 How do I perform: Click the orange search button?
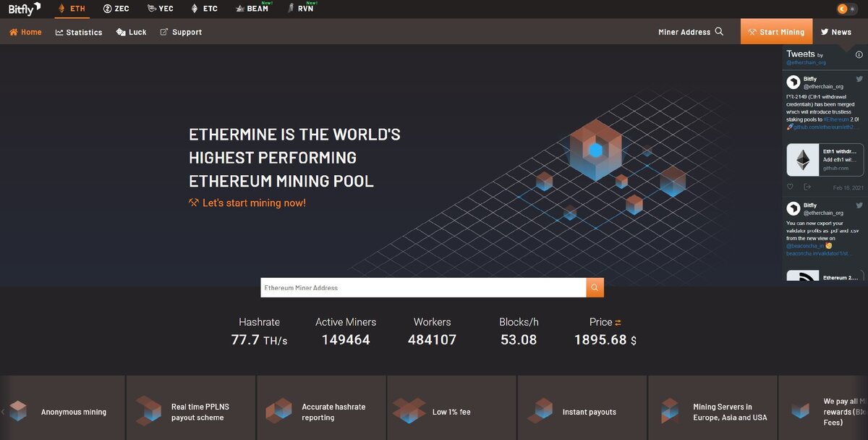pos(595,287)
